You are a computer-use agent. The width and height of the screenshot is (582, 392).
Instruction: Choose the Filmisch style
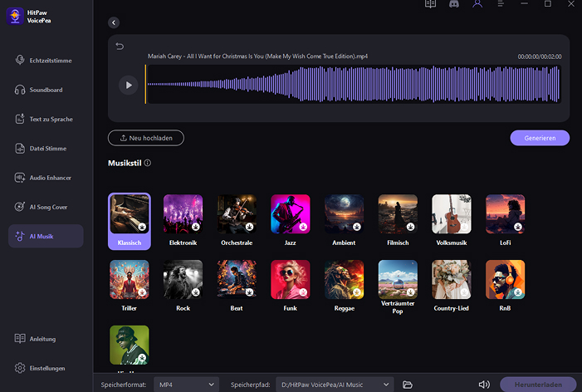[398, 221]
